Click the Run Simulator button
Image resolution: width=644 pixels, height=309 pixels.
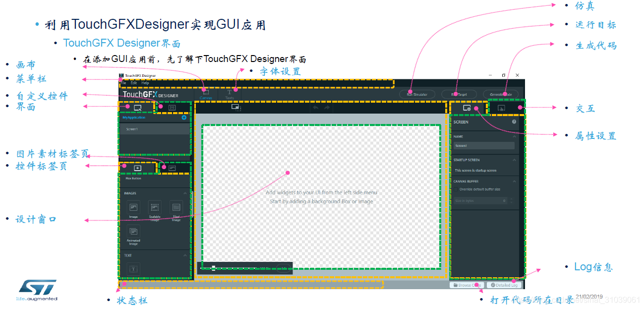point(417,94)
